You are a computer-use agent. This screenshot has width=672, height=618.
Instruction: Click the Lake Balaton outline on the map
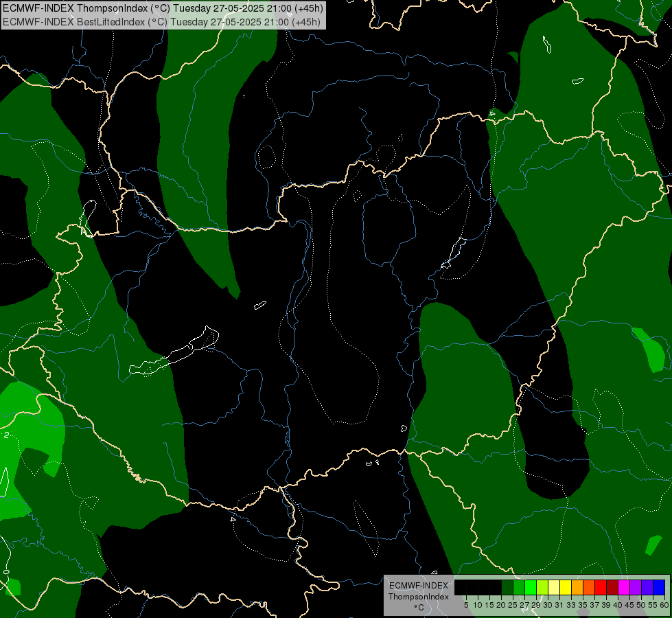point(174,352)
